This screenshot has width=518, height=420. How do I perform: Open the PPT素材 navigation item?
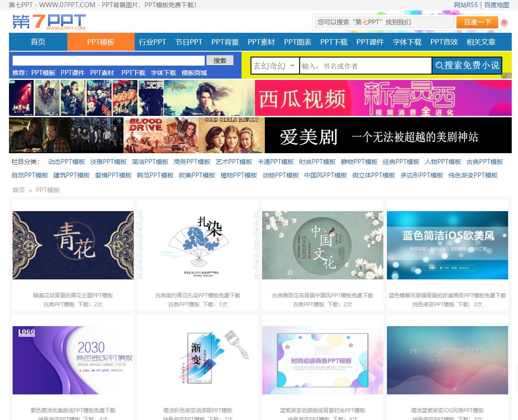261,42
